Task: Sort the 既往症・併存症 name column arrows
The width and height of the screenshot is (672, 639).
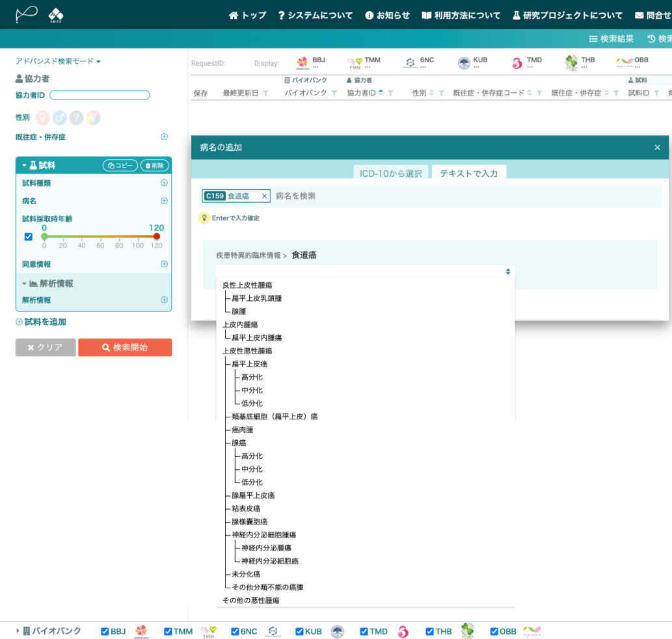Action: (606, 93)
